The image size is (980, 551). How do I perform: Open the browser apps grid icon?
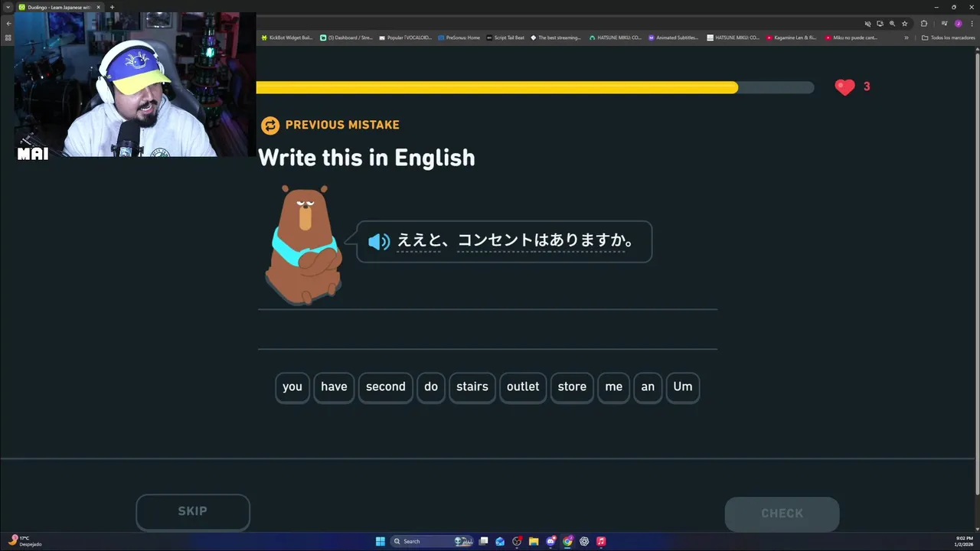tap(8, 37)
